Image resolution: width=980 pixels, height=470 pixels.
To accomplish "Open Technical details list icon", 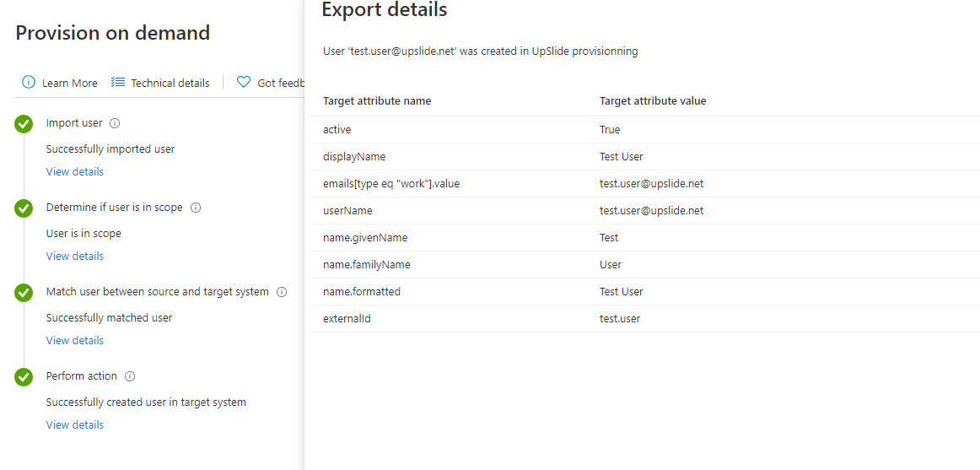I will point(118,82).
